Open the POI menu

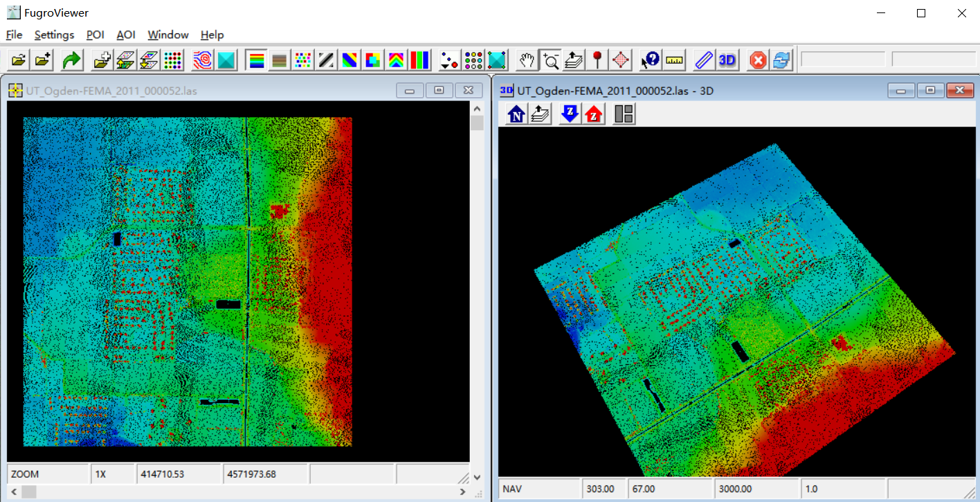95,35
